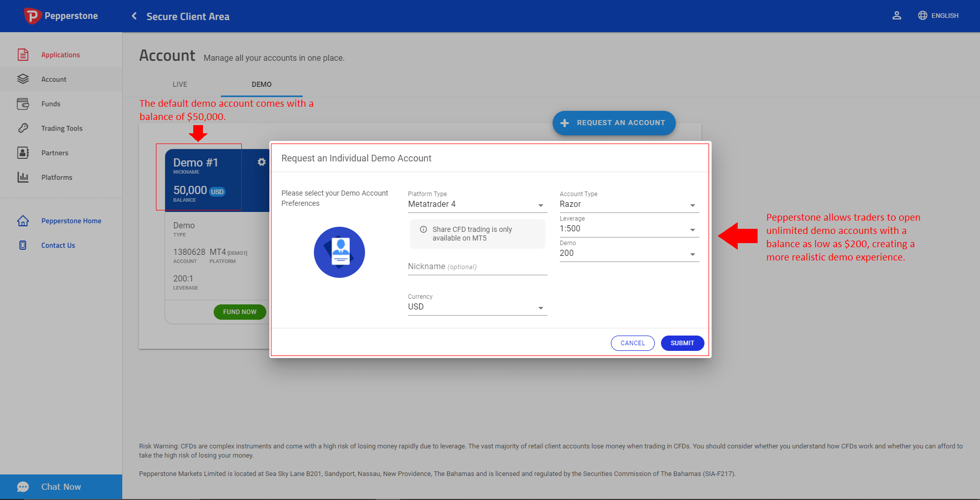This screenshot has height=500, width=980.
Task: Click the Nickname optional input field
Action: (x=477, y=267)
